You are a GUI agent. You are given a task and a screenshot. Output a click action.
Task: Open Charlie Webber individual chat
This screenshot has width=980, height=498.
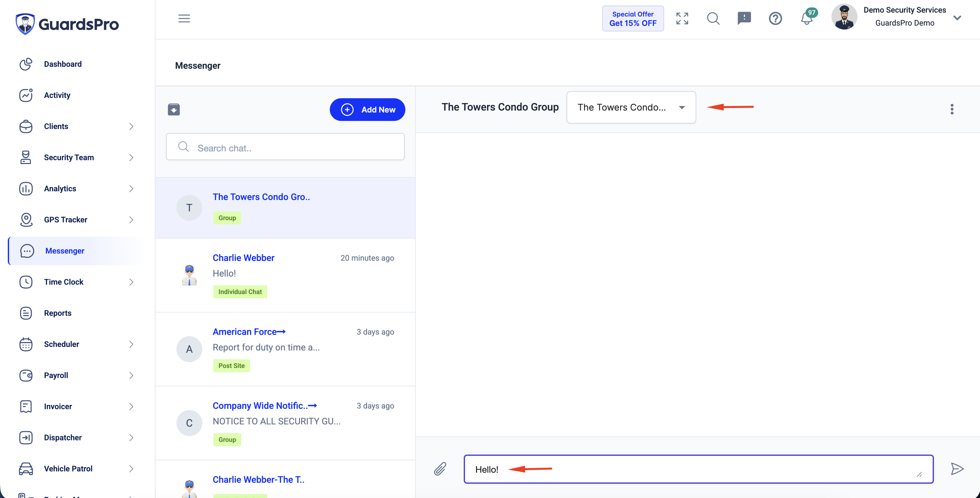285,276
